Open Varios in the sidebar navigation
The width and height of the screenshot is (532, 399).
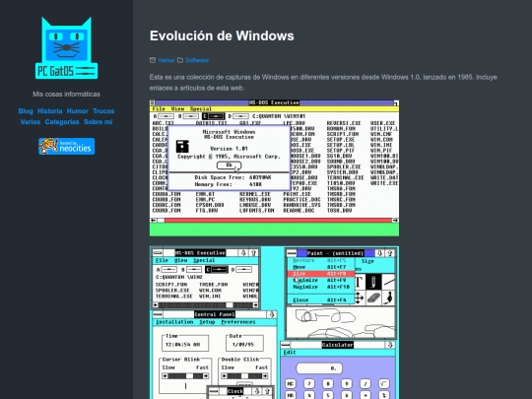point(31,122)
